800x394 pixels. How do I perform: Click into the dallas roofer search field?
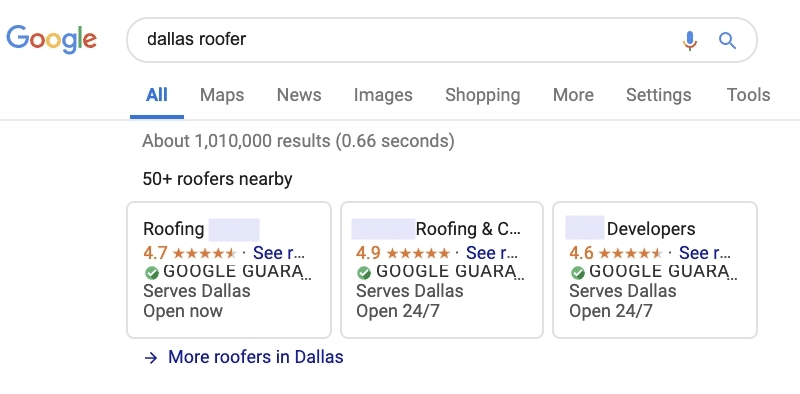(403, 40)
